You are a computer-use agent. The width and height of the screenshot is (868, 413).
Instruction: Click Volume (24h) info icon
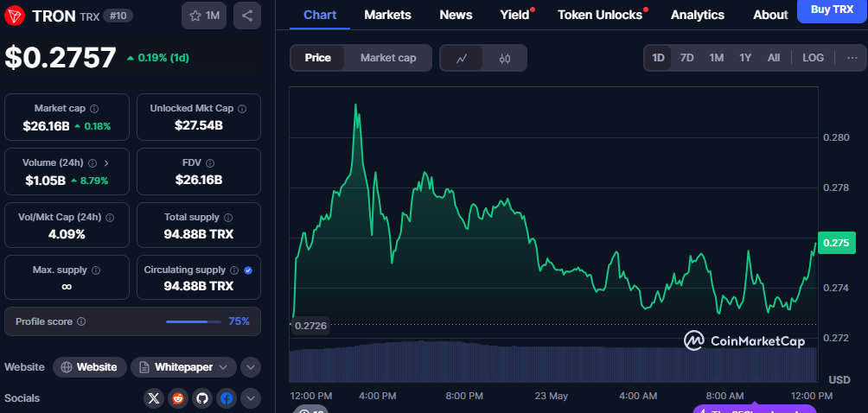tap(93, 163)
